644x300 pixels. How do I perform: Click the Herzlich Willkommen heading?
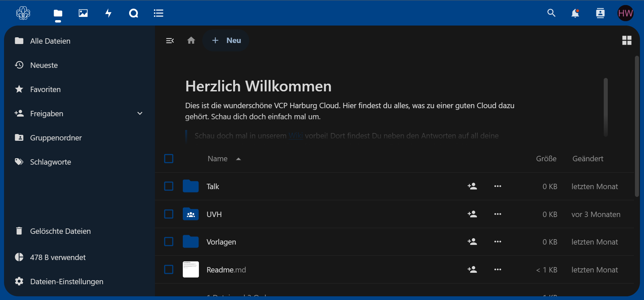[x=258, y=86]
